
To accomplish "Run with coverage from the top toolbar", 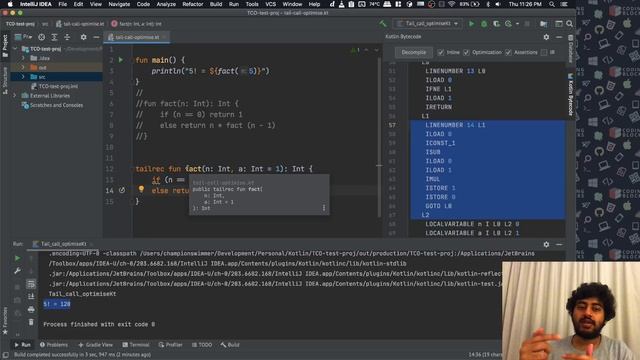I will 496,24.
